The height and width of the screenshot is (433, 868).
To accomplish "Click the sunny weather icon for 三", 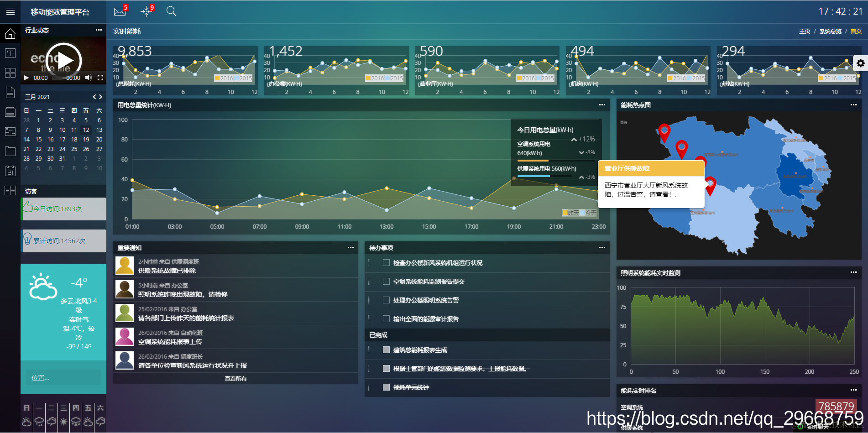I will click(x=64, y=422).
